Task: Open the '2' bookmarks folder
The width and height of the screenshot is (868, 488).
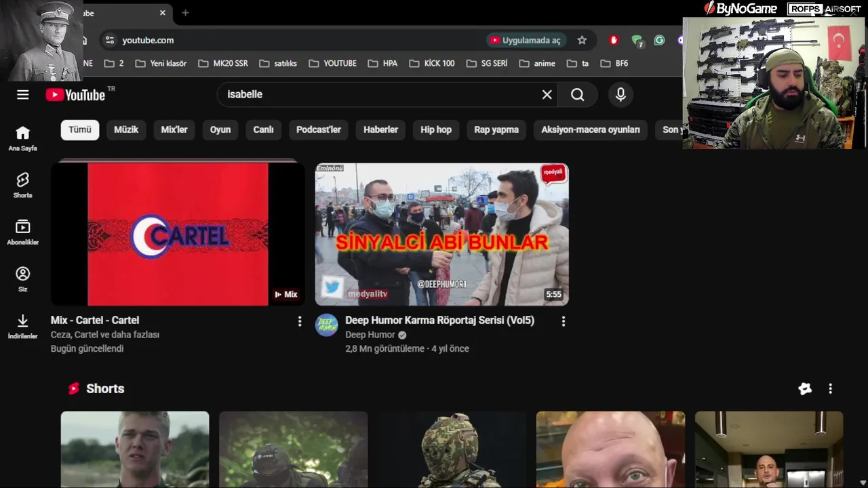Action: pos(114,63)
